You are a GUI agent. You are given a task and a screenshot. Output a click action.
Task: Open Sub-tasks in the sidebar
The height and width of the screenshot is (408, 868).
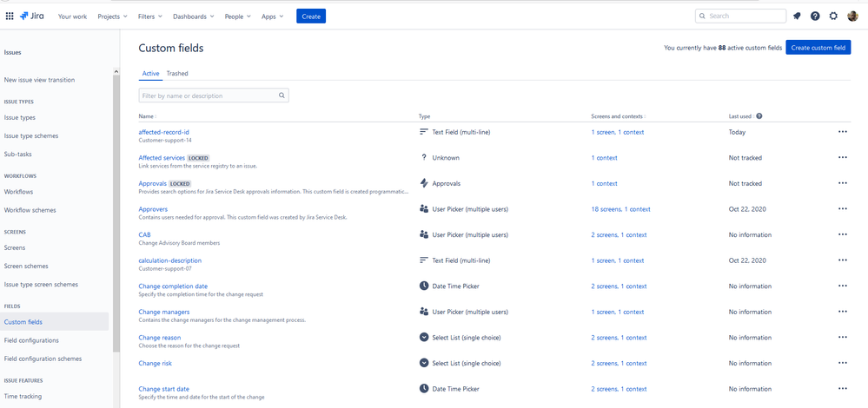pos(17,155)
